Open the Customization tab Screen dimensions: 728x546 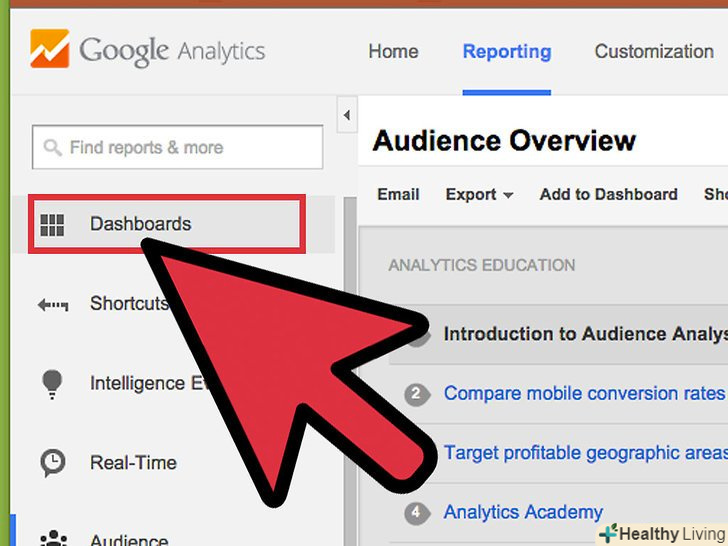pyautogui.click(x=654, y=52)
